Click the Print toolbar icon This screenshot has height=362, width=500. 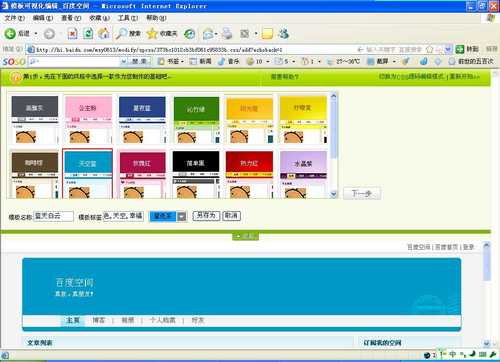tap(227, 33)
